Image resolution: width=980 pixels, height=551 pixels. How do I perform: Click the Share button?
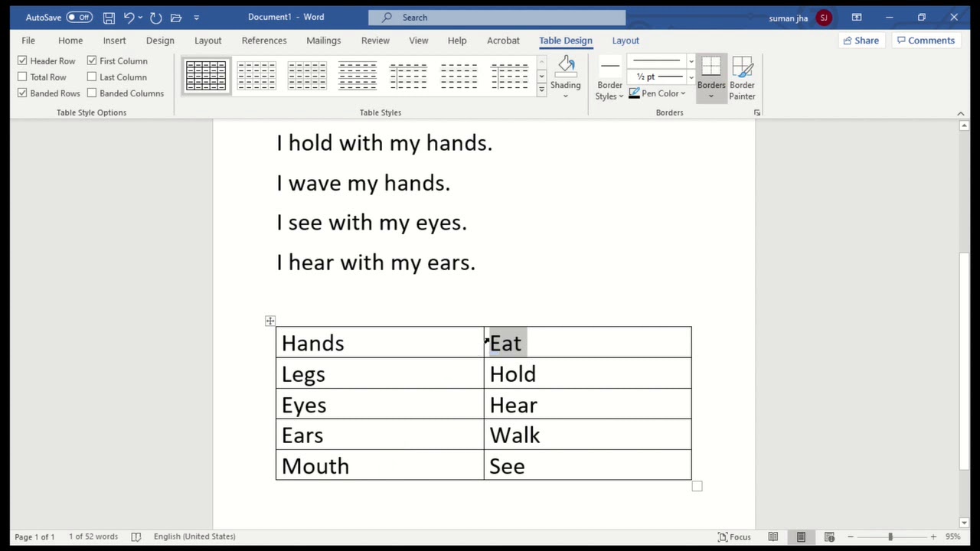(861, 41)
